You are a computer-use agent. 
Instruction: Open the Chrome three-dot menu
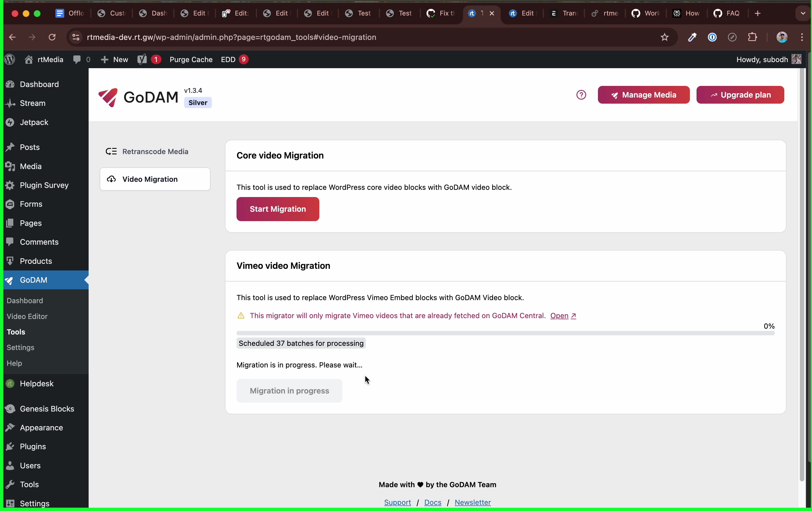[x=802, y=37]
